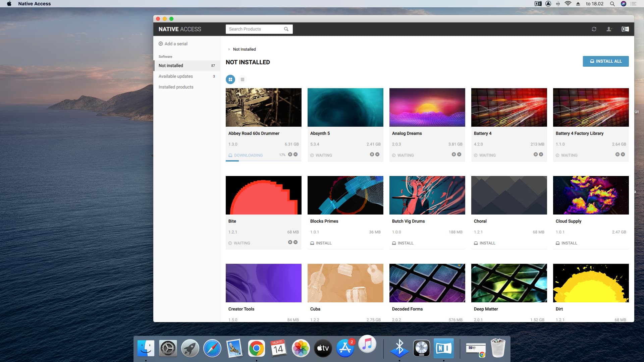Open Available updates section

187,76
